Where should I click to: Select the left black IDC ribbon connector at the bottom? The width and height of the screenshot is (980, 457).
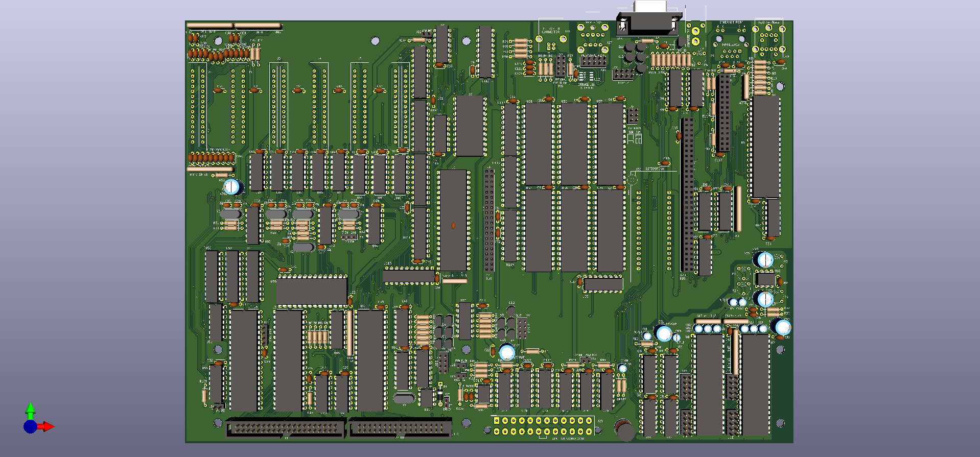[x=286, y=427]
